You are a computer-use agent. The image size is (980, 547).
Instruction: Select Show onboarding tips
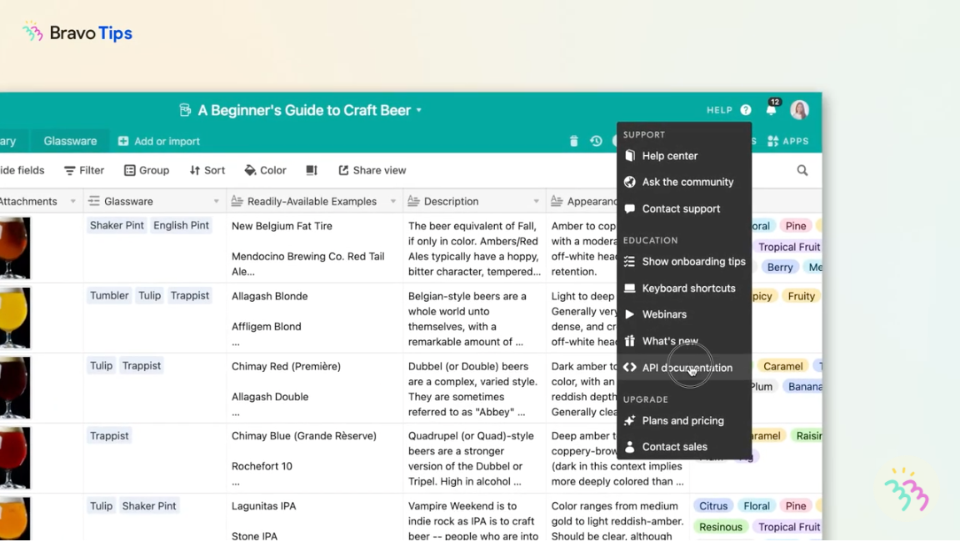[x=684, y=261]
